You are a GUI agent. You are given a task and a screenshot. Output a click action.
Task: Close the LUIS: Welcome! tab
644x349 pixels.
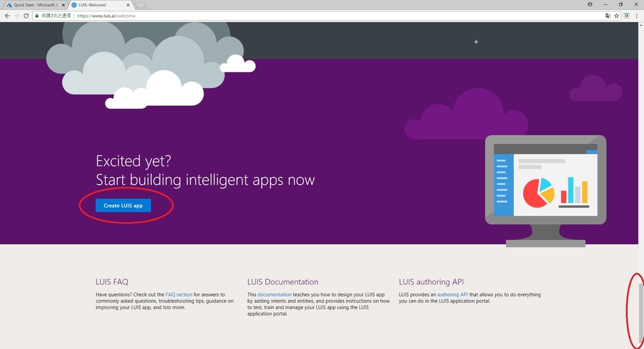(x=128, y=5)
